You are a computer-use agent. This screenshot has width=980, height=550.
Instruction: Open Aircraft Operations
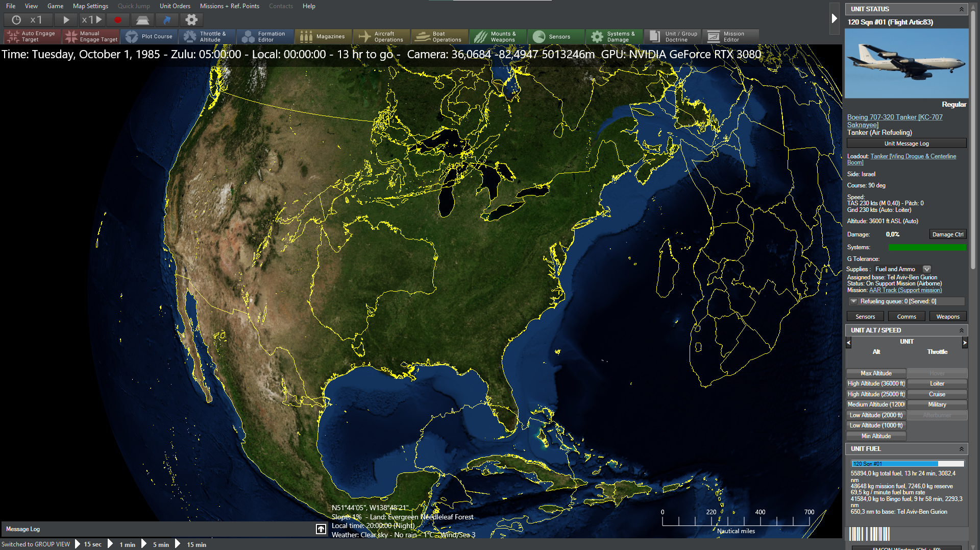(382, 37)
